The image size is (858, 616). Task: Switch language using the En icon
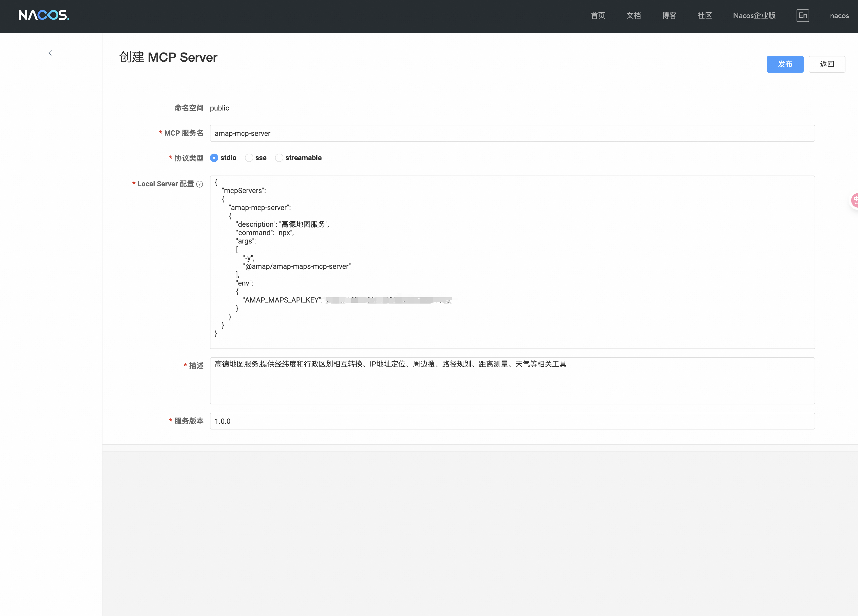[803, 15]
